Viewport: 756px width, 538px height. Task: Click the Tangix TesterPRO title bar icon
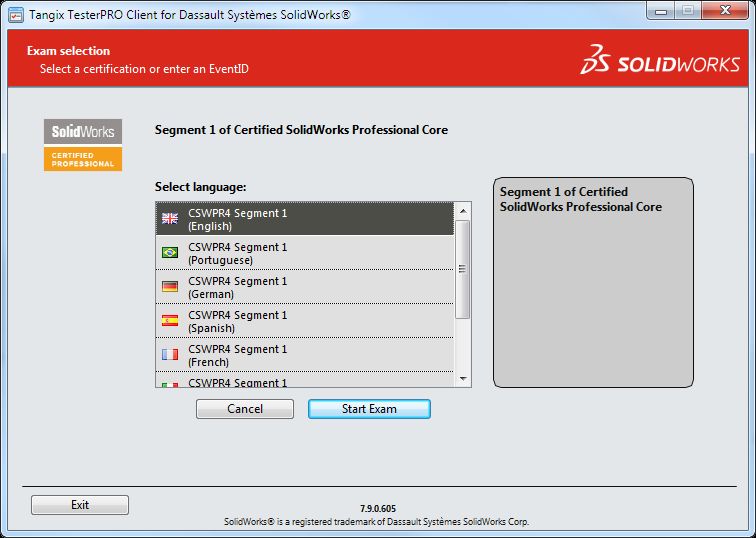tap(16, 14)
